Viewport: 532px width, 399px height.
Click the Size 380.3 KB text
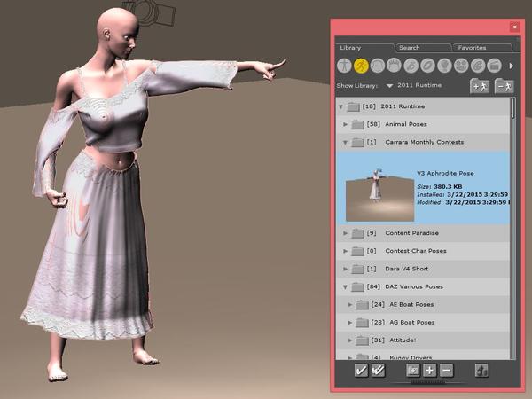(x=440, y=186)
